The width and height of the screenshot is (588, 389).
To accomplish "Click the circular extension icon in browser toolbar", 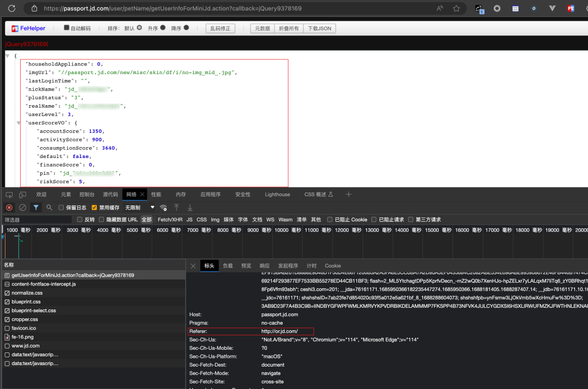I will click(497, 8).
